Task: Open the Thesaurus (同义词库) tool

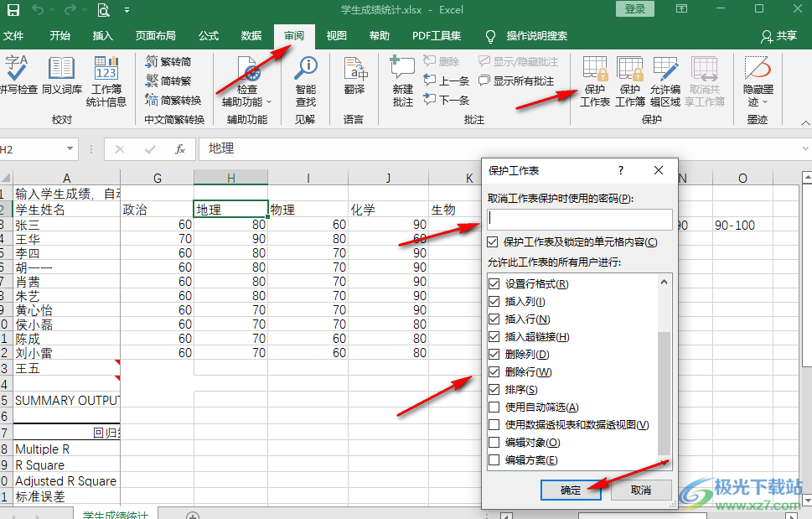Action: (62, 77)
